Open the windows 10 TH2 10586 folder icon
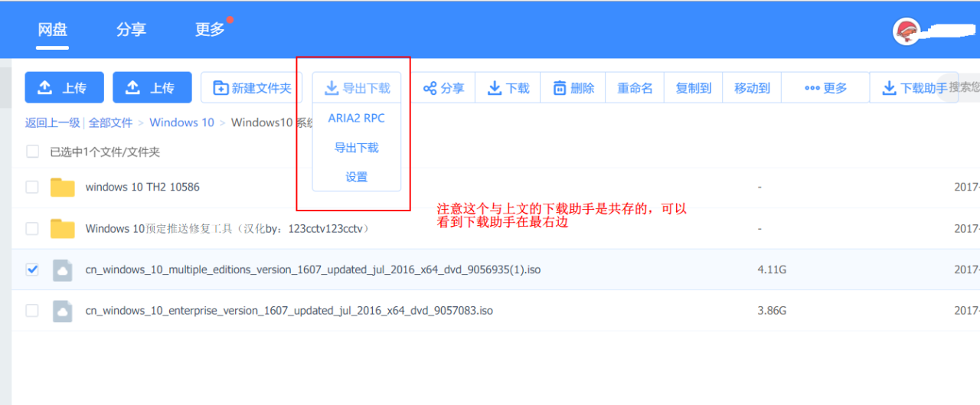Screen dimensions: 980x405 62,188
